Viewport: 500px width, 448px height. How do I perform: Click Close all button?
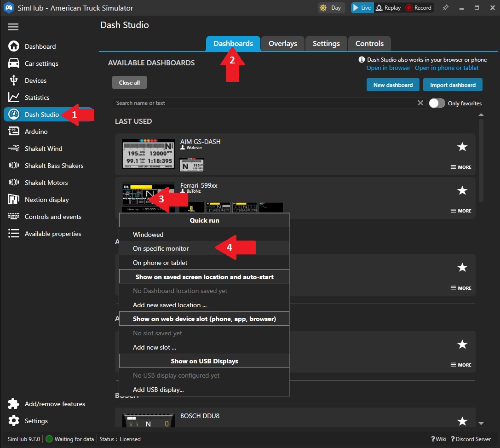(x=129, y=83)
